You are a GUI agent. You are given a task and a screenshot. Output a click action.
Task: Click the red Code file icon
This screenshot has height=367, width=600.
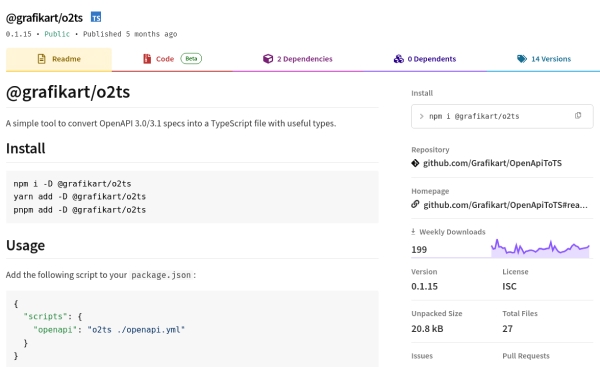(x=147, y=59)
